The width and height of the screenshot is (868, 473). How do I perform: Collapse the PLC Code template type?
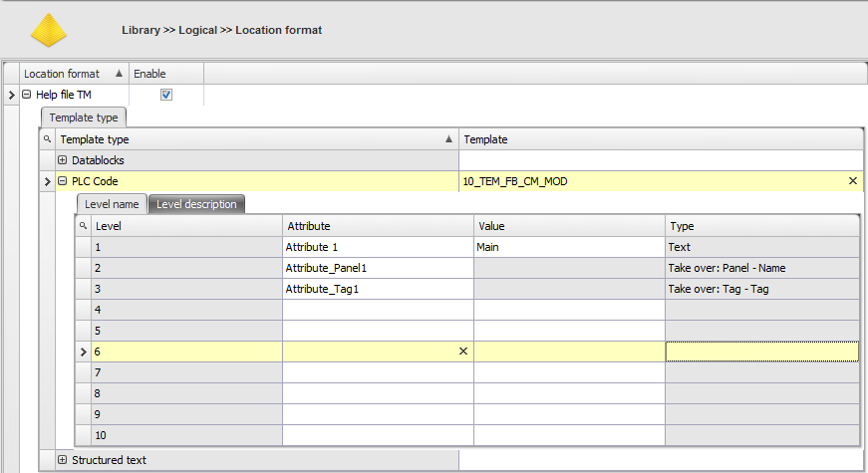pos(63,181)
